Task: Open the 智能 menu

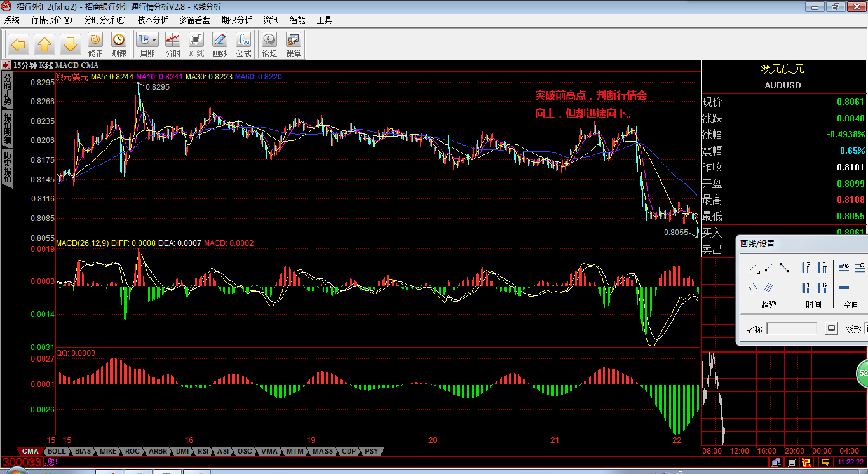Action: tap(297, 20)
